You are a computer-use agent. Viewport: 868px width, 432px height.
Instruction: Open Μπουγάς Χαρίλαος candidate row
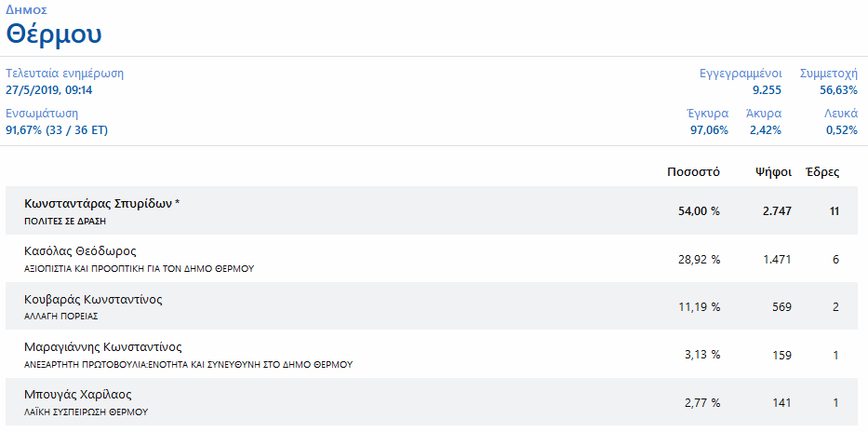point(432,402)
